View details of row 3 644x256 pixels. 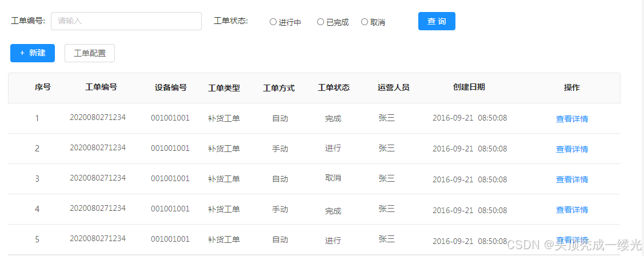coord(571,179)
